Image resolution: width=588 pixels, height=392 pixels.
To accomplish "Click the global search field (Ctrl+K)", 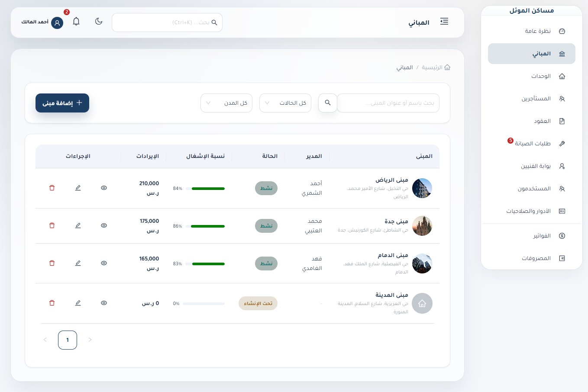I will 167,22.
